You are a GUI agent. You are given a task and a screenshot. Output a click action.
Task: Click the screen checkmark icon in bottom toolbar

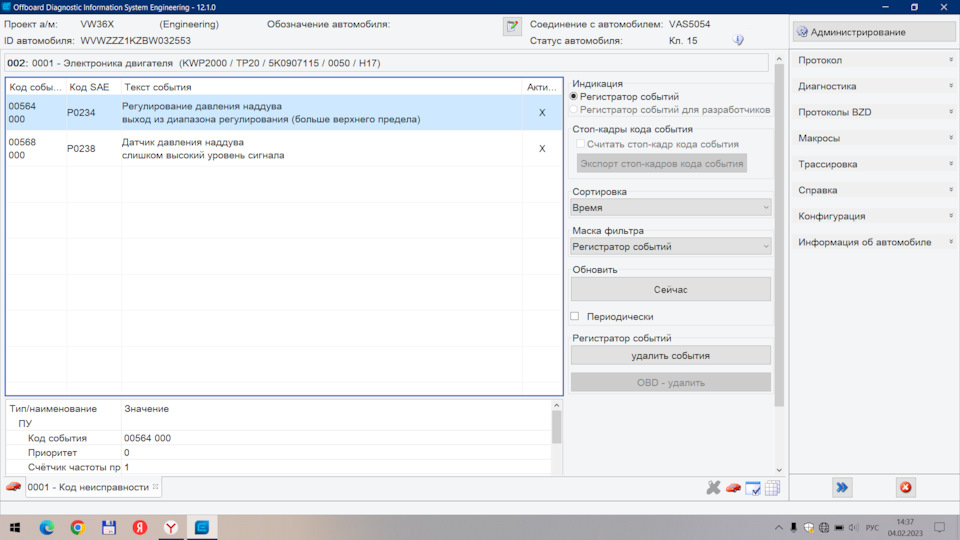click(753, 488)
